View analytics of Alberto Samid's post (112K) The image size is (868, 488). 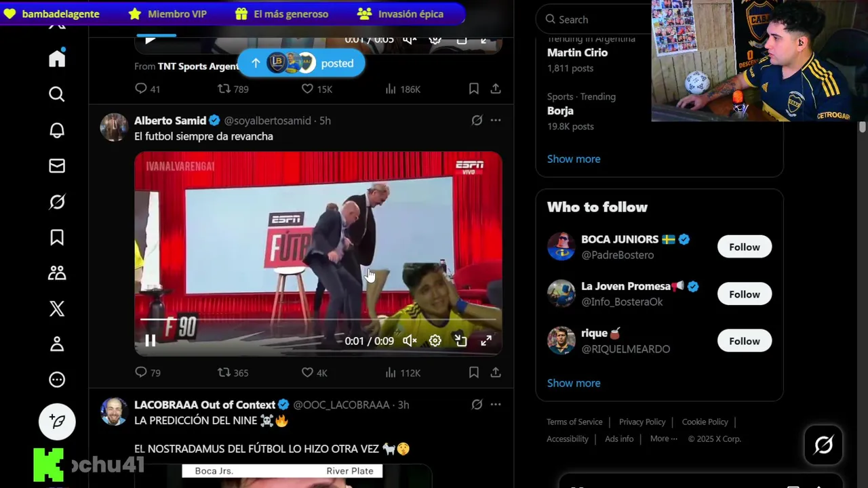tap(403, 372)
